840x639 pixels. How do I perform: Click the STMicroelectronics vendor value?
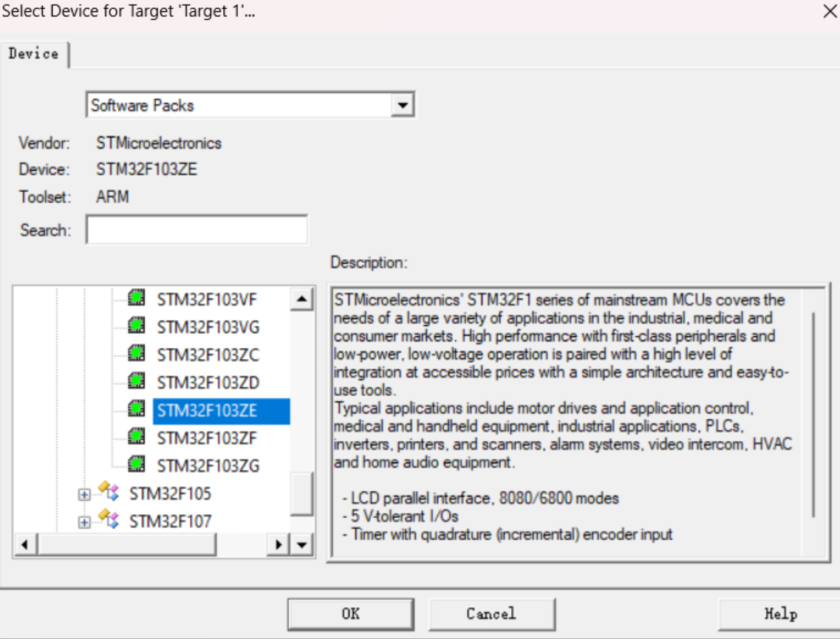159,143
